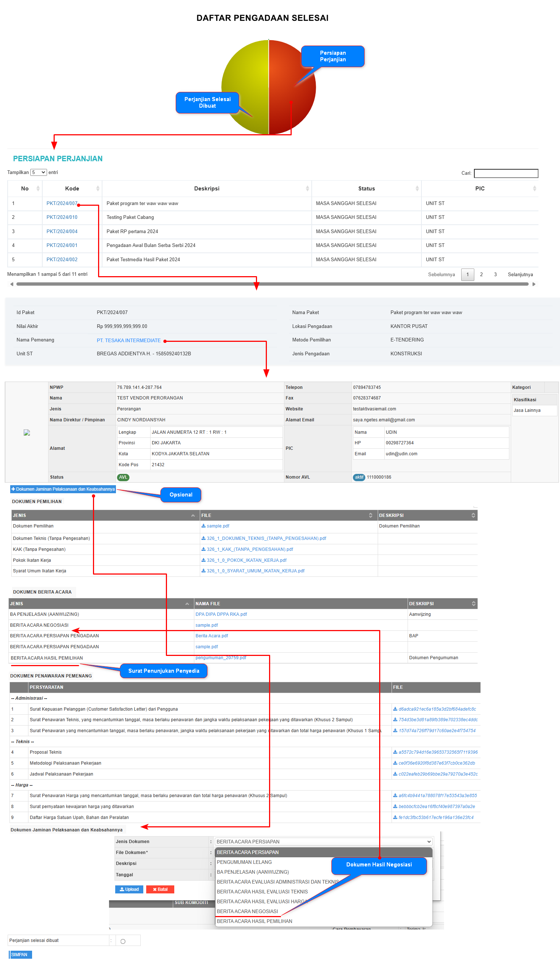Select BERITA ACARA HASIL PEMILIHAN option
Image resolution: width=560 pixels, height=962 pixels.
254,922
